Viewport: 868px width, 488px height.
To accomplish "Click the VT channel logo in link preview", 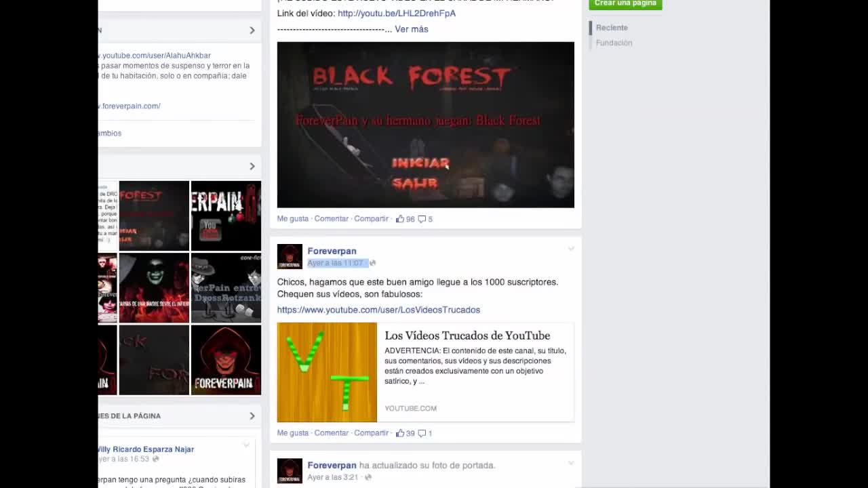I will tap(327, 372).
